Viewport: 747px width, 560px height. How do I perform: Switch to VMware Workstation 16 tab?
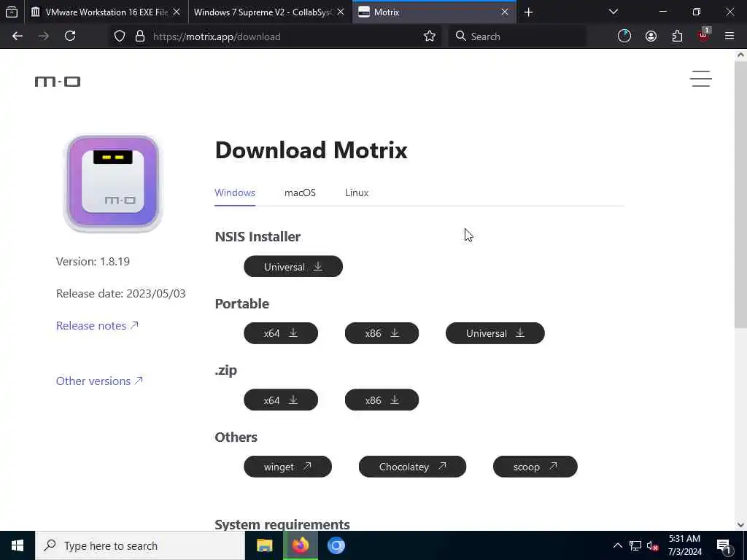click(x=107, y=12)
